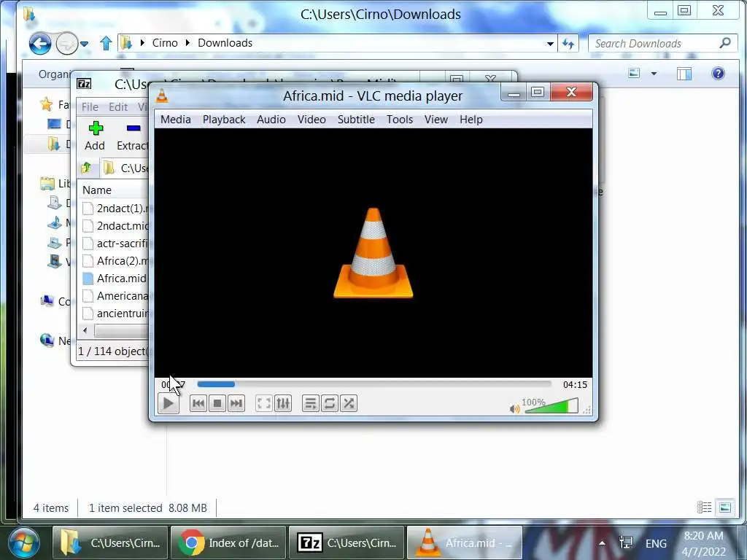The height and width of the screenshot is (560, 747).
Task: Click the Add button in 7-Zip
Action: [95, 136]
